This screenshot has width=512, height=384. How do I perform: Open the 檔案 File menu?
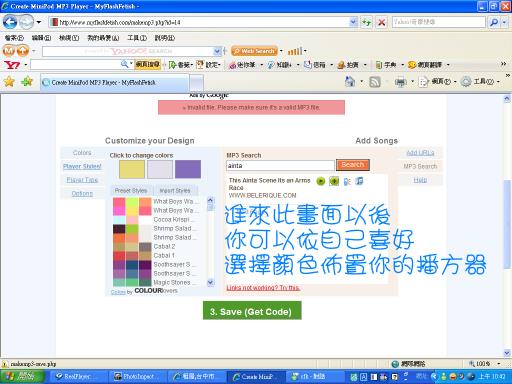click(14, 38)
